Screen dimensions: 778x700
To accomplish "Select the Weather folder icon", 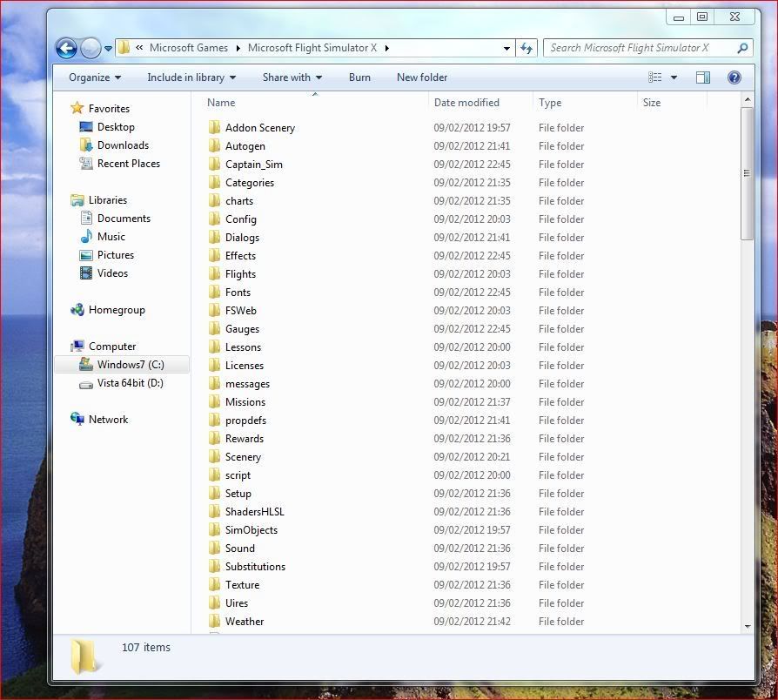I will (214, 622).
